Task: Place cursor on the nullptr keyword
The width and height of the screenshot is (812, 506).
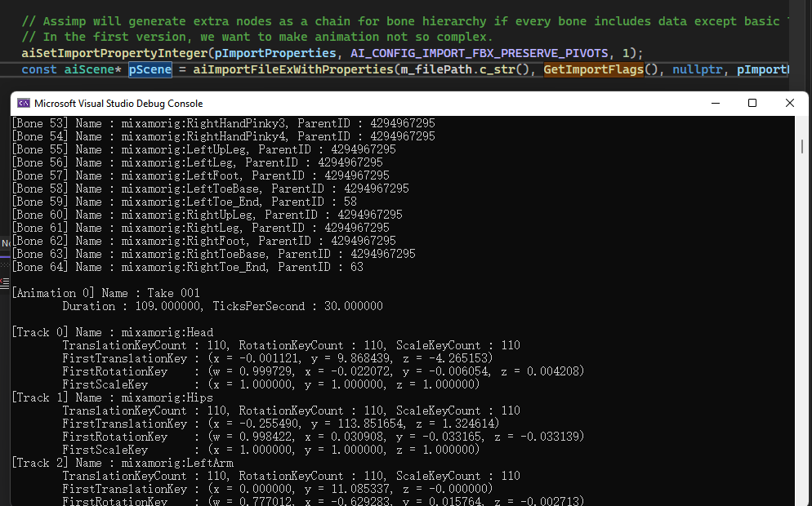Action: (x=699, y=69)
